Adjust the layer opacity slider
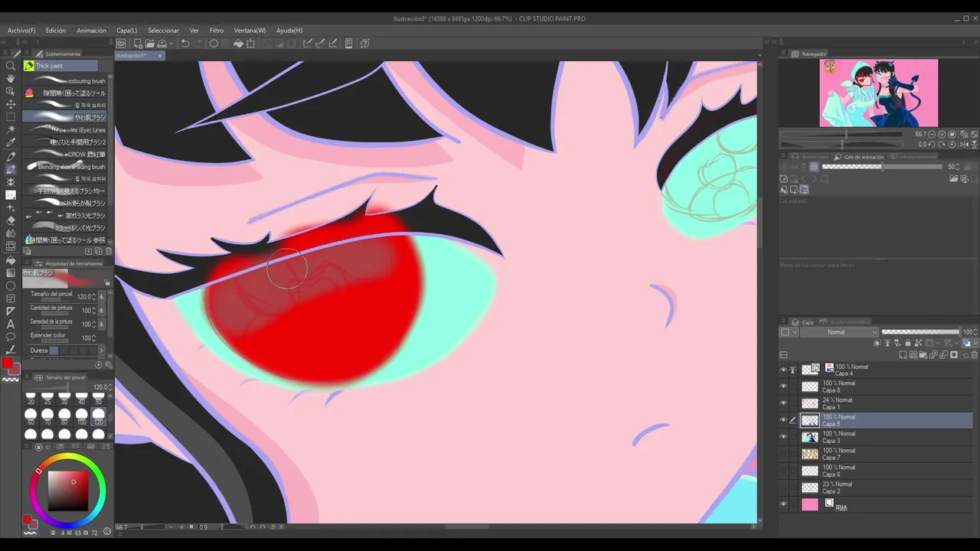Screen dimensions: 980x551 920,332
